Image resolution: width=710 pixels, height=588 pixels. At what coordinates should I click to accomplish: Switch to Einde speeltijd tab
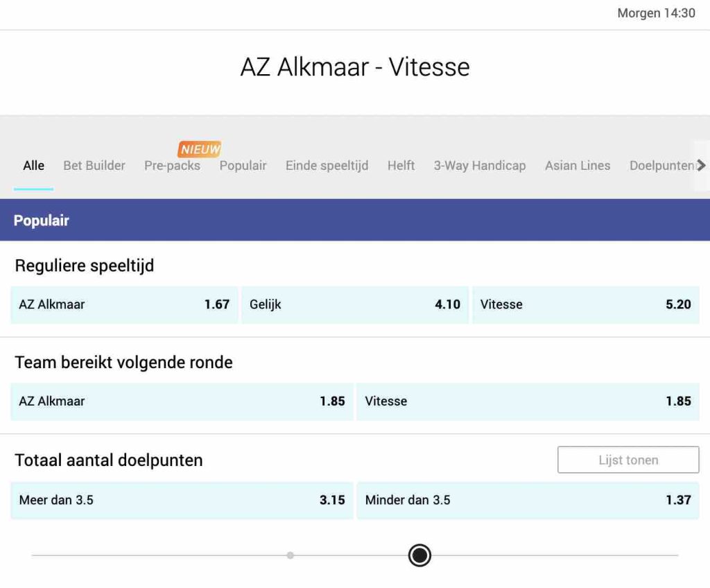327,166
